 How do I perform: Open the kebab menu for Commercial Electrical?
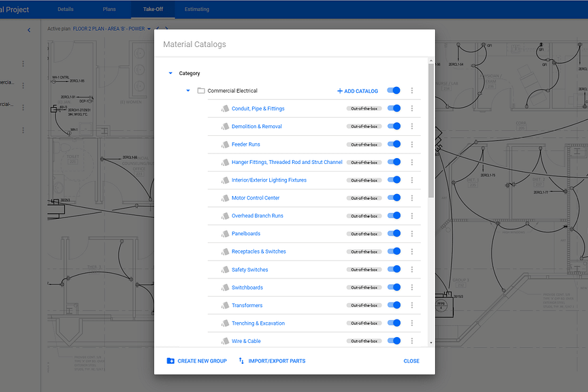tap(412, 91)
